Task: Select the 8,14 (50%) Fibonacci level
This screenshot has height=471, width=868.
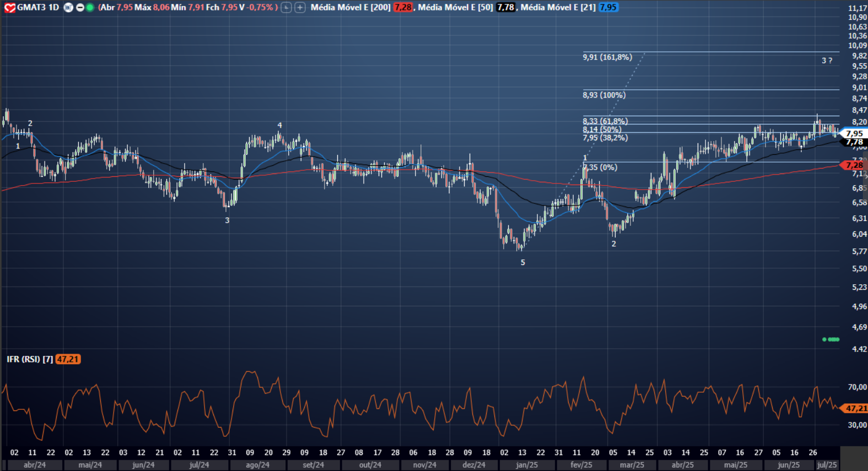Action: (x=602, y=129)
